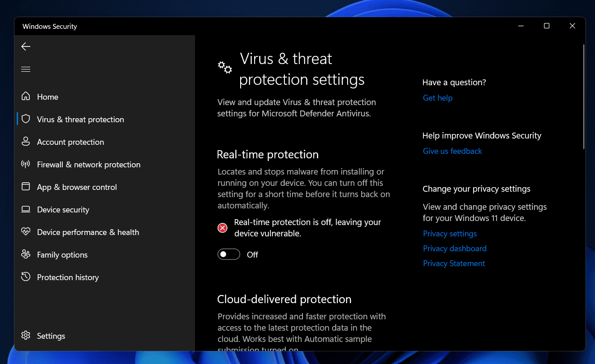The width and height of the screenshot is (595, 364).
Task: Expand the hamburger navigation menu
Action: (x=26, y=69)
